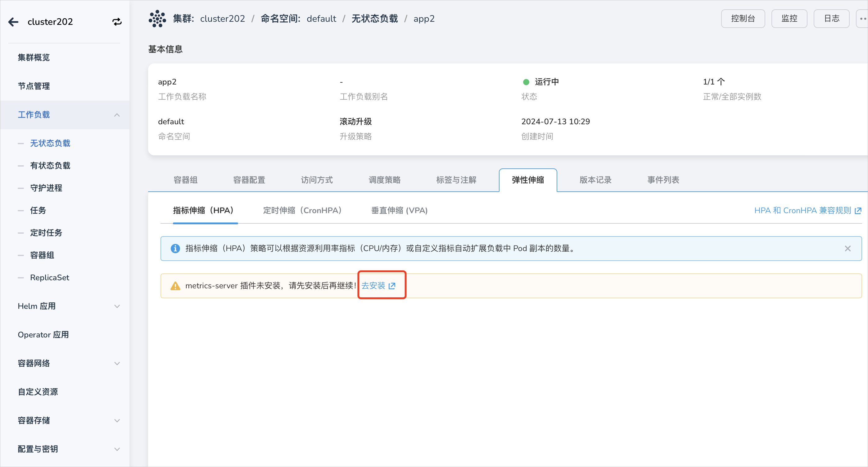Collapse the 工作负载 menu chevron

pos(117,115)
